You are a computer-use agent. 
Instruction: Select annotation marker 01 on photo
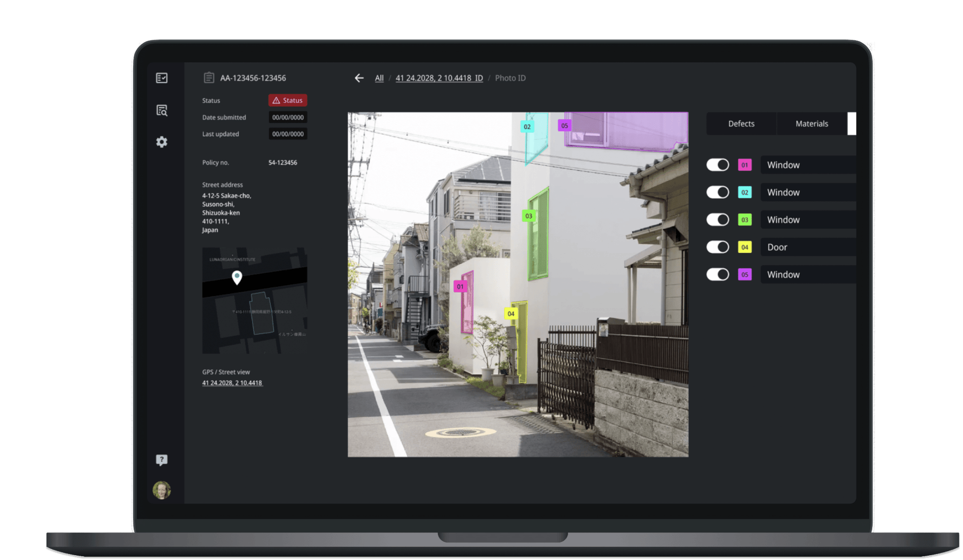(460, 287)
